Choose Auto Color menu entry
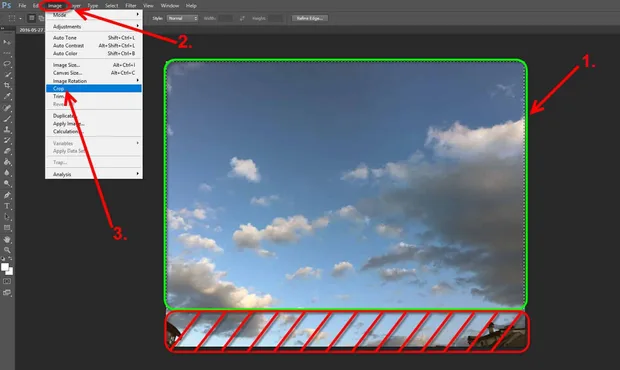The width and height of the screenshot is (620, 370). click(x=93, y=53)
